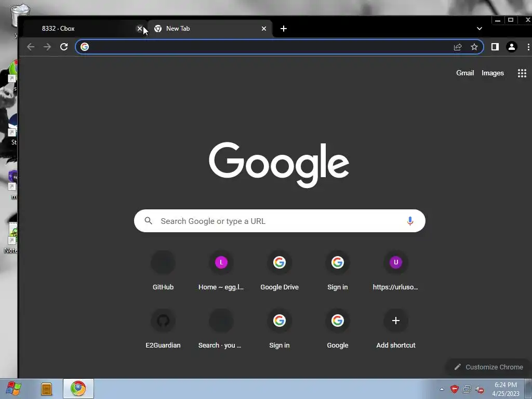Open the file cabinet taskbar icon
Viewport: 532px width, 399px height.
click(x=46, y=389)
